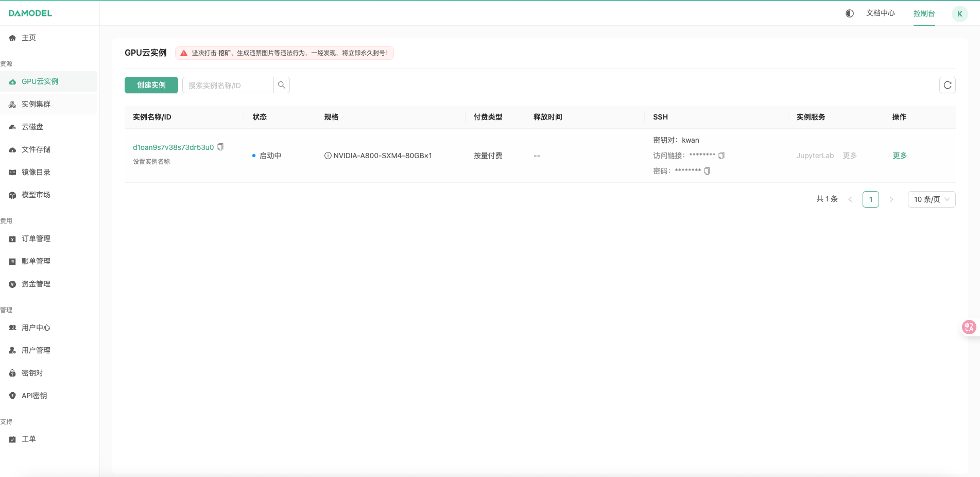This screenshot has height=477, width=980.
Task: Click the DAMODEL logo
Action: (30, 13)
